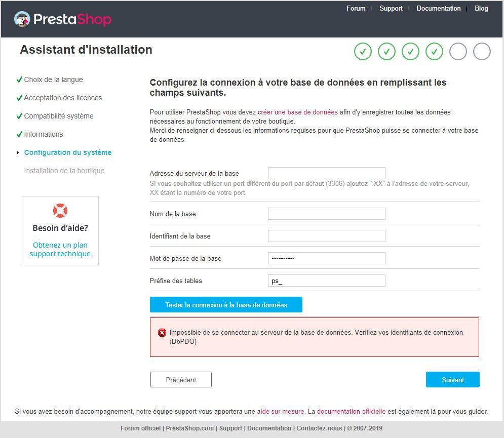
Task: Click the checkmark beside Choix de la langue
Action: pyautogui.click(x=19, y=79)
